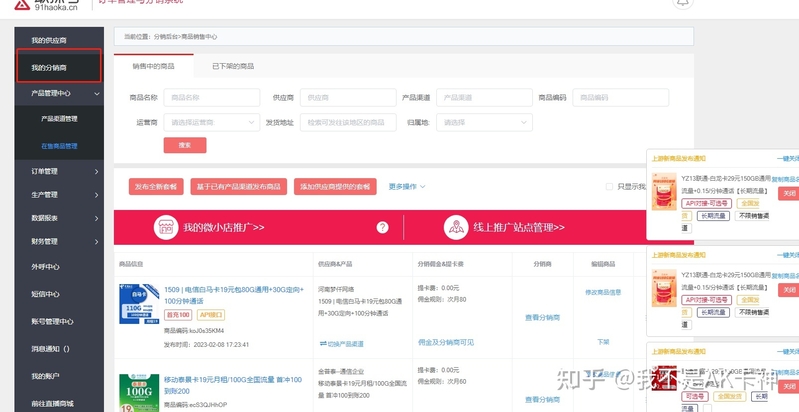Switch to 销售中的商品 tab
The height and width of the screenshot is (412, 799).
pyautogui.click(x=153, y=66)
